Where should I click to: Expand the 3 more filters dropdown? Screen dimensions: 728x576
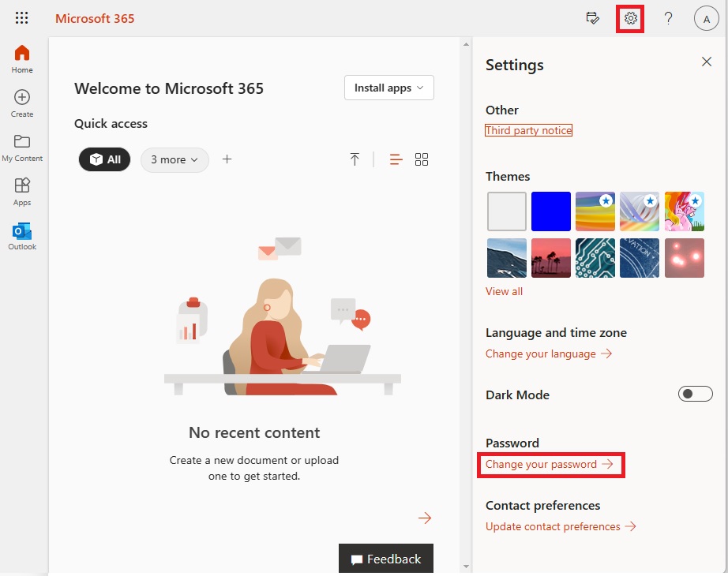174,159
